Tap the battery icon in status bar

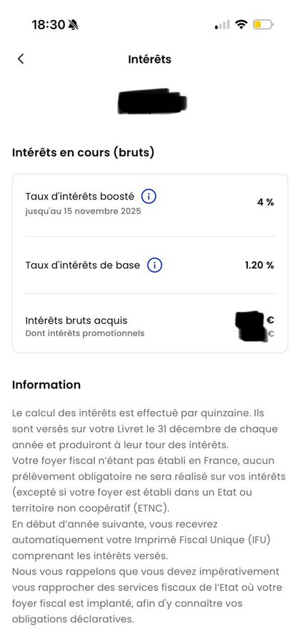[263, 24]
